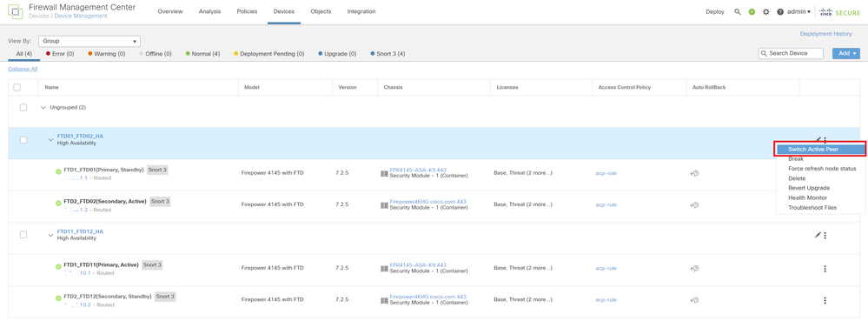Screen dimensions: 868x321
Task: Click green health status icon of FTD2_FTD02
Action: tap(58, 203)
